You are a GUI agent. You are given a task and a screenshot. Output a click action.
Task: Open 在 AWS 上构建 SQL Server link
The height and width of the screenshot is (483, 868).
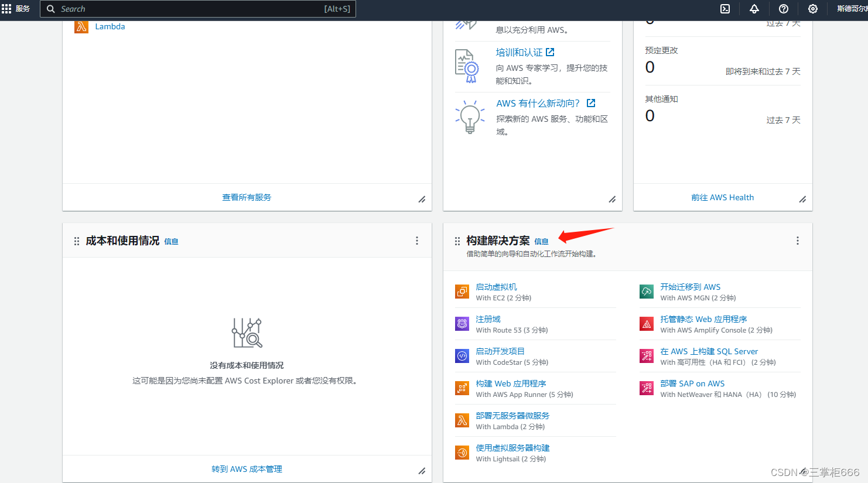click(x=709, y=351)
